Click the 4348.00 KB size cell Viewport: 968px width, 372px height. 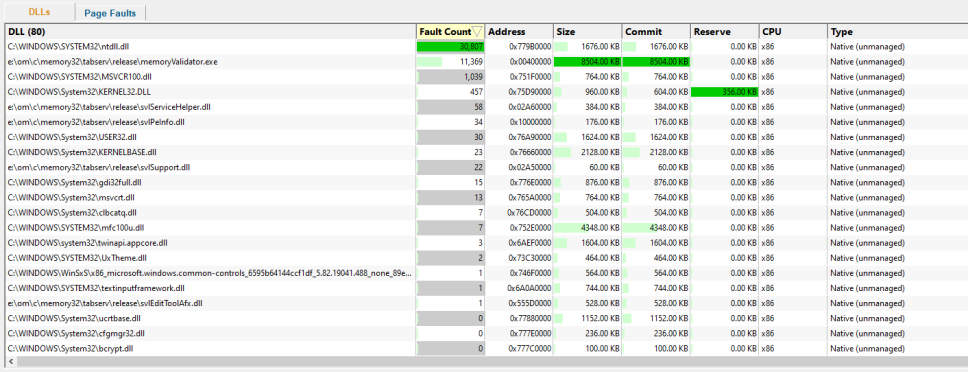coord(588,228)
